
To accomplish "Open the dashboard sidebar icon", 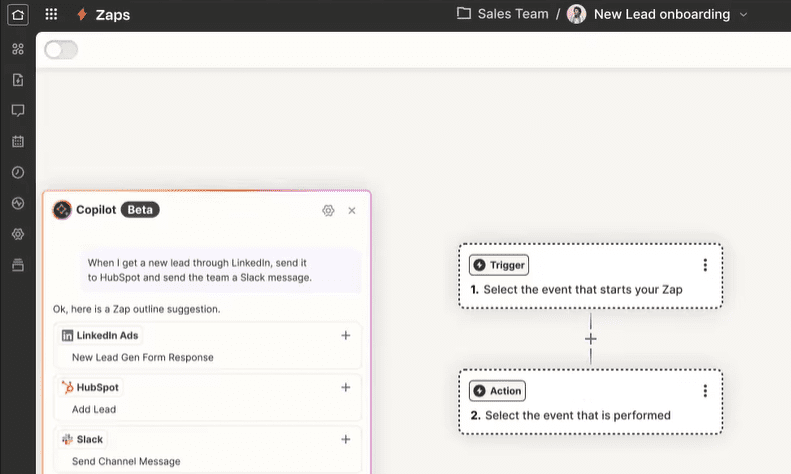I will 18,49.
